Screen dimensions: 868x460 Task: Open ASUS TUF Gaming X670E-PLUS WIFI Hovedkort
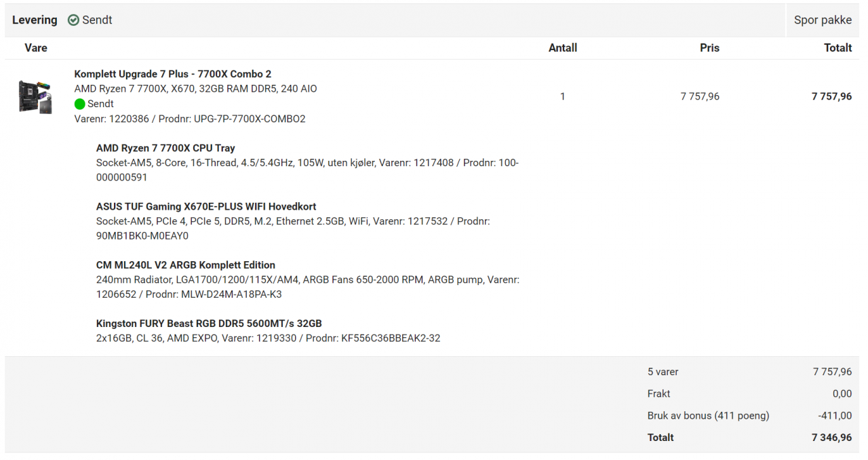click(206, 206)
